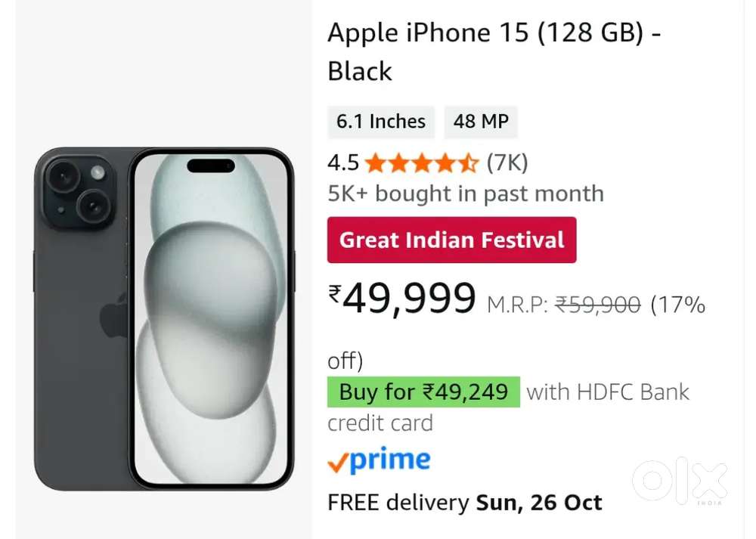Screen dimensions: 756x539
Task: Click the strikethrough ₹59,900 M.R.P. price
Action: [x=599, y=305]
